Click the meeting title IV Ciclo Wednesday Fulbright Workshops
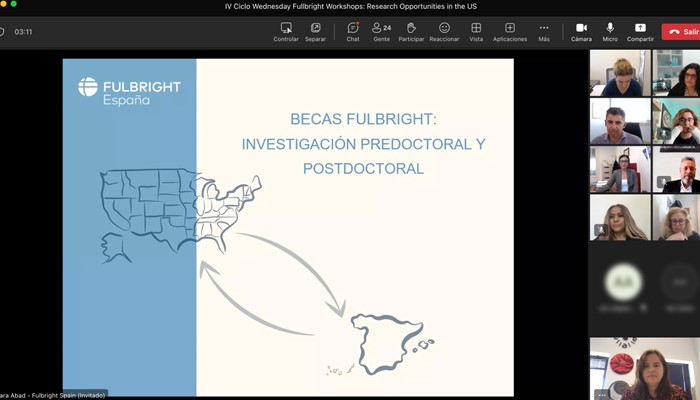The width and height of the screenshot is (700, 400). (x=350, y=6)
